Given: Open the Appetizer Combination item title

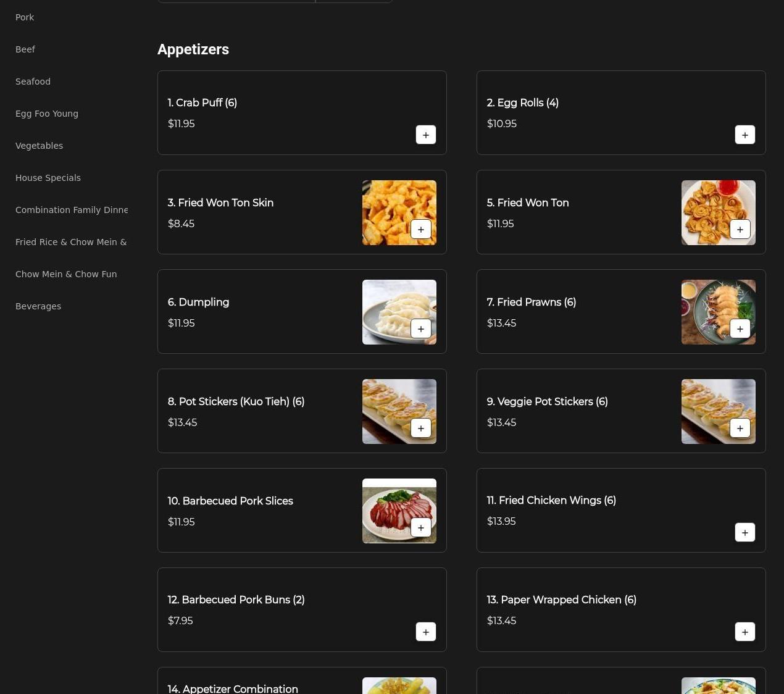Looking at the screenshot, I should [x=233, y=688].
